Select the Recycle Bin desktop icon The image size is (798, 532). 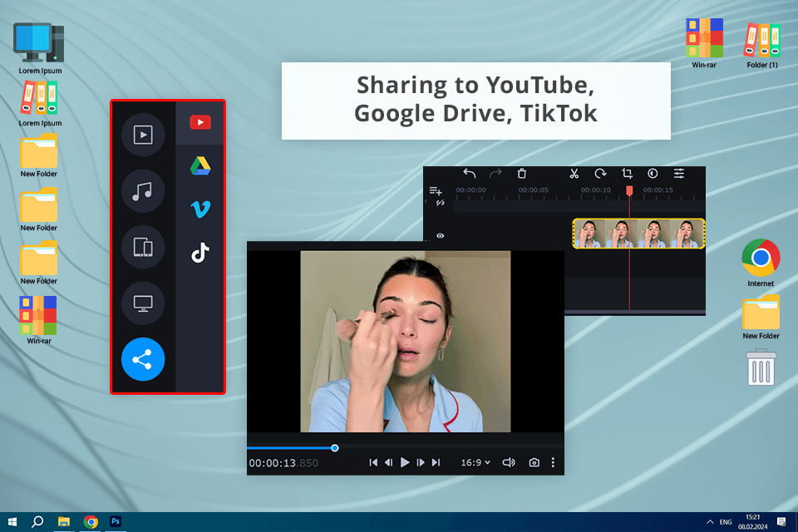[x=761, y=367]
